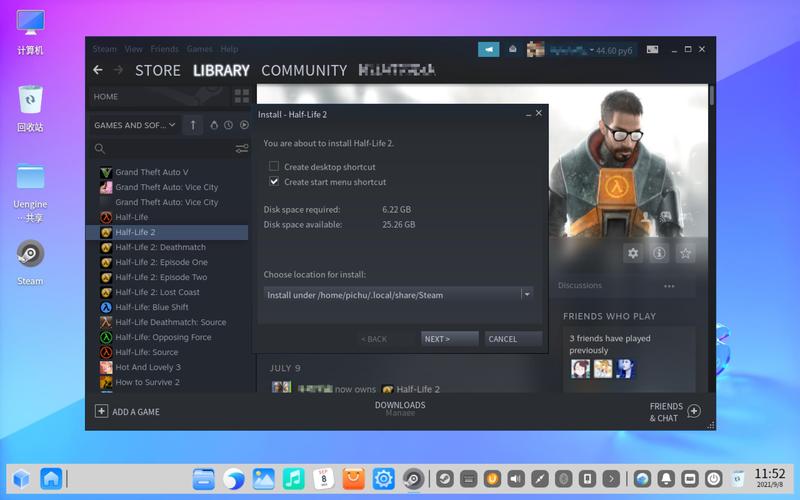This screenshot has height=500, width=800.
Task: Expand the dock tray arrow
Action: 611,479
